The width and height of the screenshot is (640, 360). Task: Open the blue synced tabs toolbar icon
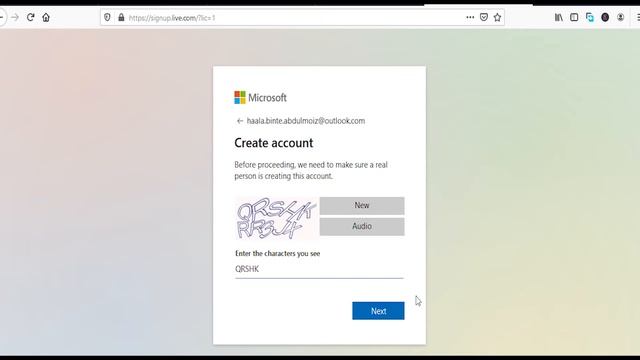pyautogui.click(x=590, y=17)
